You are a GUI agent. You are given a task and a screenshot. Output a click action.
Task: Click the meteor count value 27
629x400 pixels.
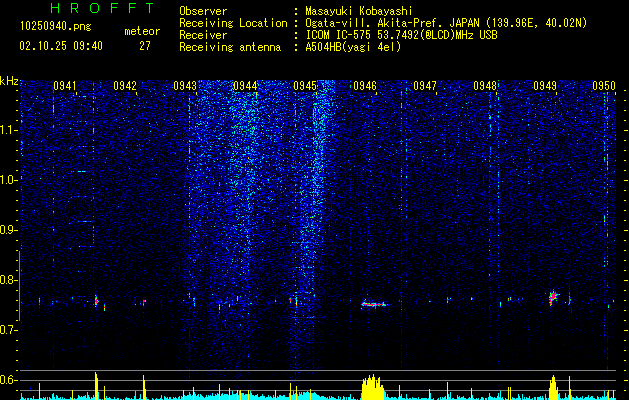[x=145, y=46]
